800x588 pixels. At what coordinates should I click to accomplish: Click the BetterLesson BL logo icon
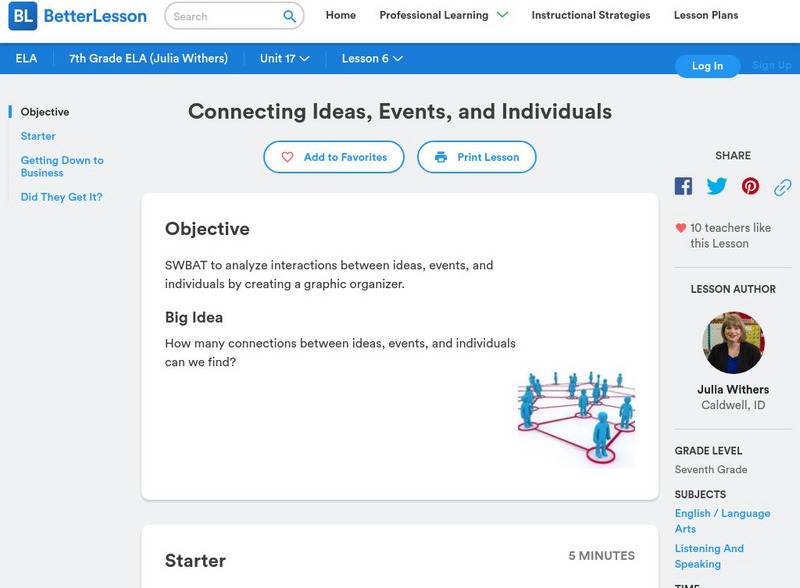point(22,16)
